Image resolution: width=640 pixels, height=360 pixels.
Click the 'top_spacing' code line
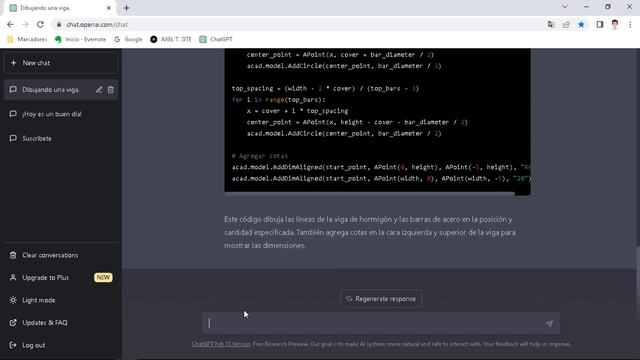click(325, 88)
